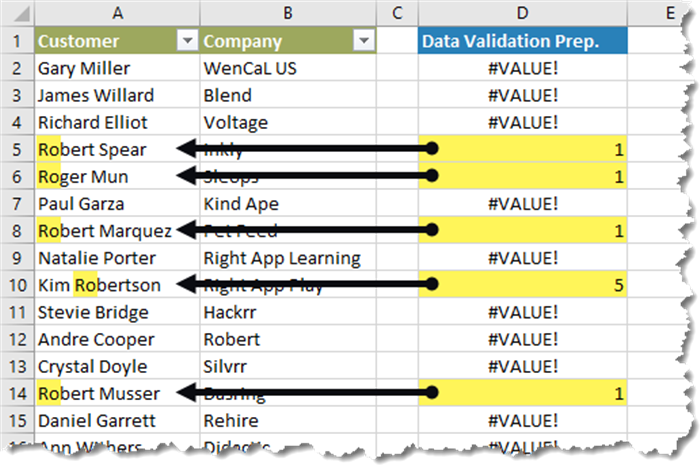Screen dimensions: 700x465
Task: Click the row 5 header
Action: pos(17,149)
